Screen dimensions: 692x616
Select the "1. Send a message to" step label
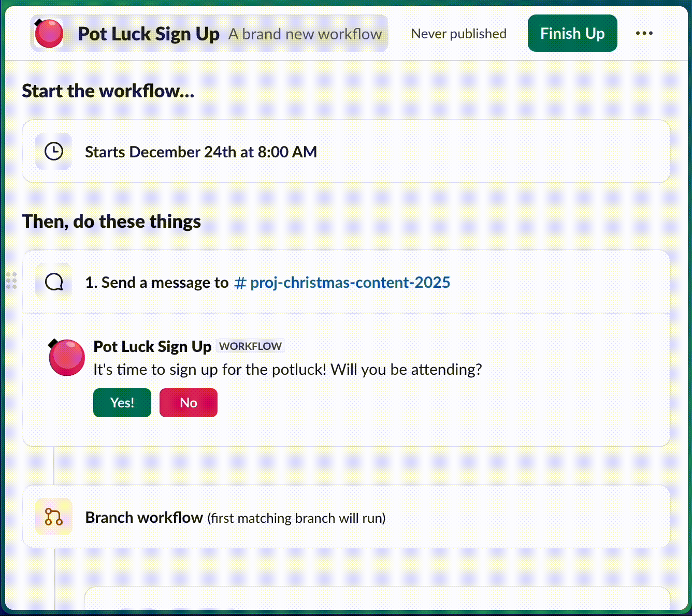tap(156, 283)
